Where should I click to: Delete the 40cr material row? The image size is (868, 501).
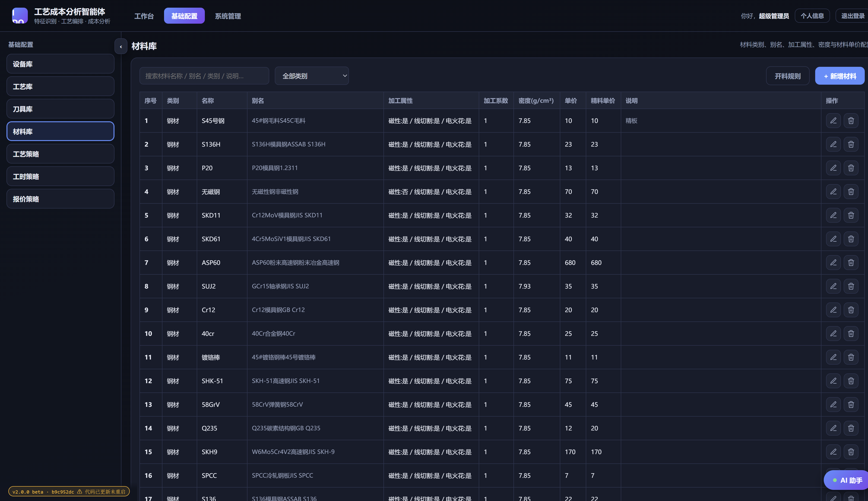point(851,334)
